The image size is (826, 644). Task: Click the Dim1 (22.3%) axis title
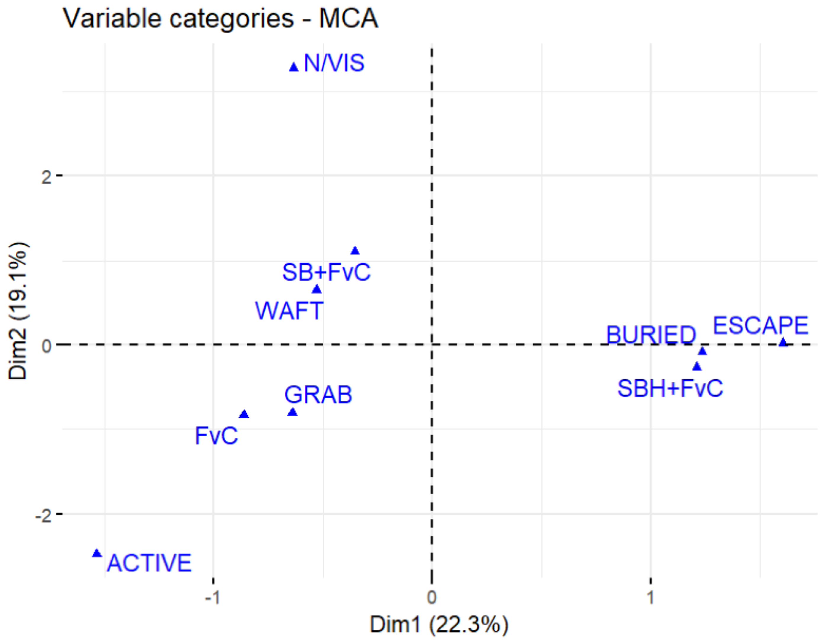point(439,625)
